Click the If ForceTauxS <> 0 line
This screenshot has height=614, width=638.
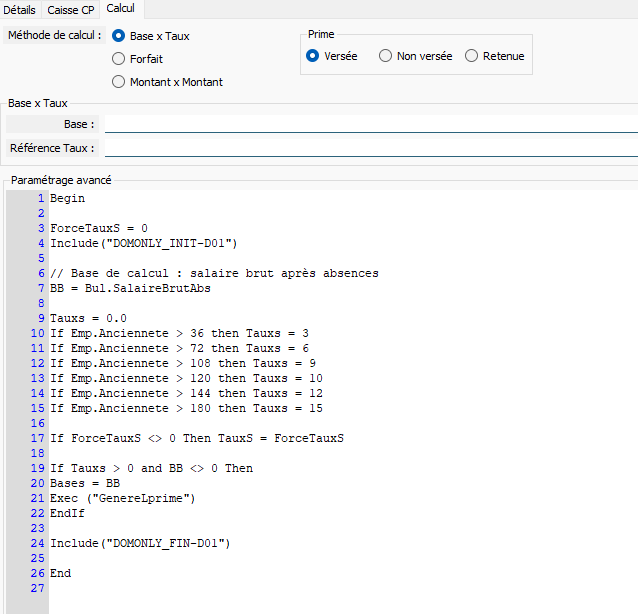tap(197, 438)
